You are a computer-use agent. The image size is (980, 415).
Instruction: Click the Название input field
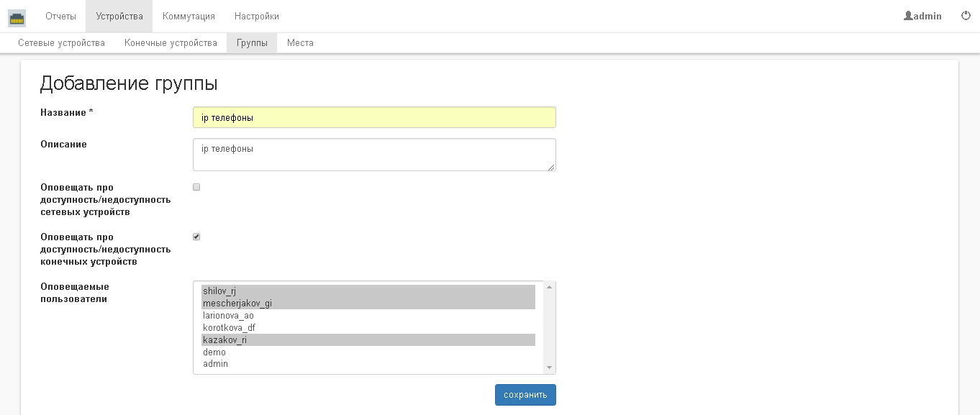[x=374, y=117]
